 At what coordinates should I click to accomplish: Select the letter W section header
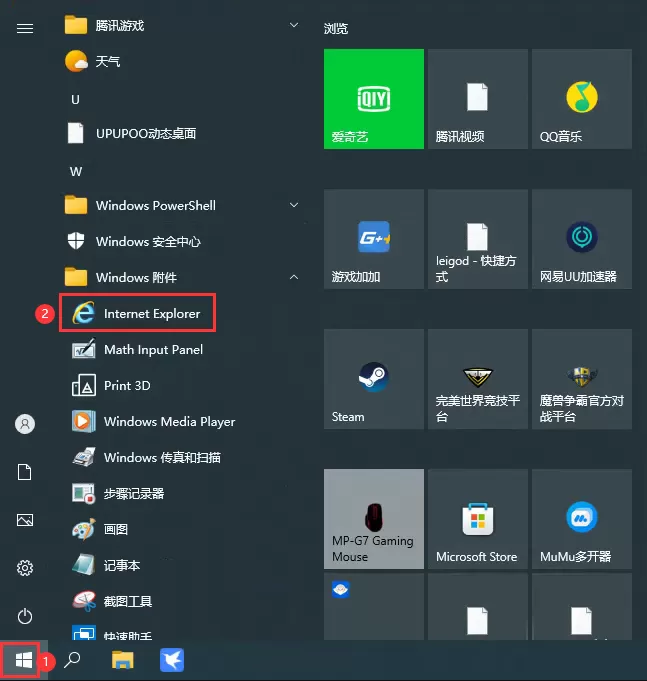coord(76,172)
